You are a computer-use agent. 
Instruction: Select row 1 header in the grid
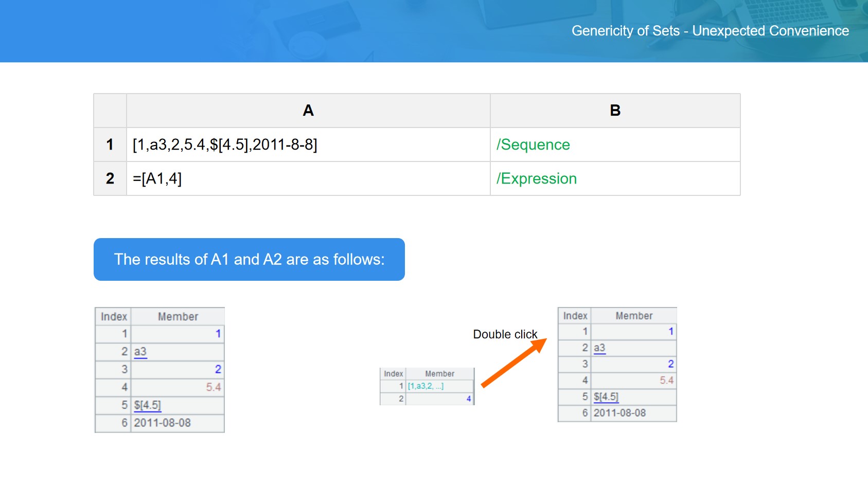pos(110,144)
